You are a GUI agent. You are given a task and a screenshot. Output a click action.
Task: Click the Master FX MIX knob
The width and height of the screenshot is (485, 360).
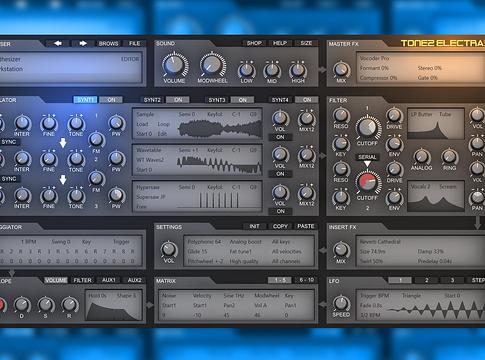[341, 70]
